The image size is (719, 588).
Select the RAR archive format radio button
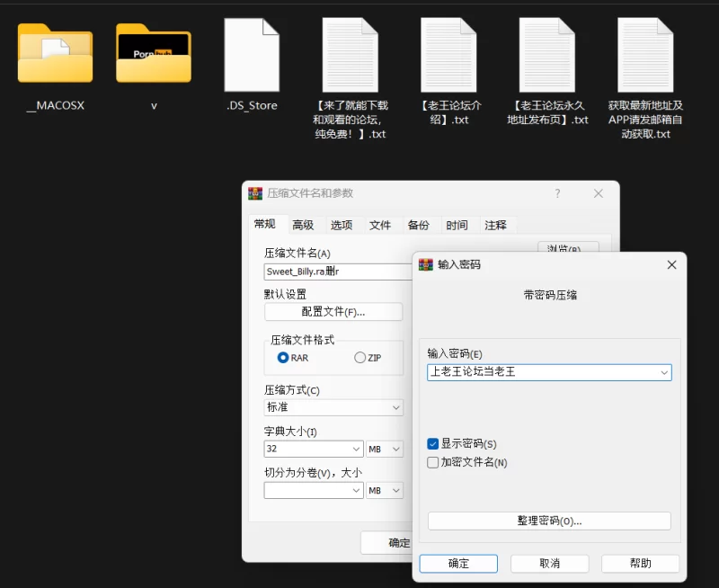click(x=283, y=358)
